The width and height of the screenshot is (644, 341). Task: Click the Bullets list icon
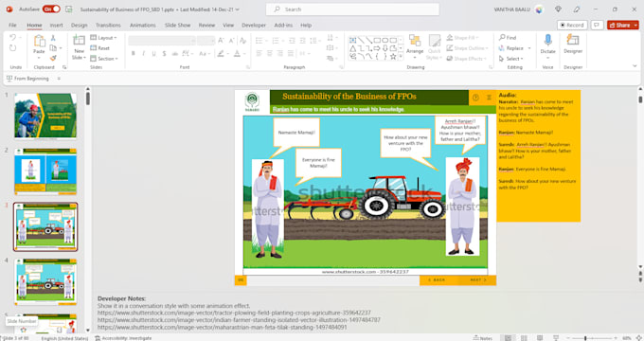pyautogui.click(x=259, y=41)
